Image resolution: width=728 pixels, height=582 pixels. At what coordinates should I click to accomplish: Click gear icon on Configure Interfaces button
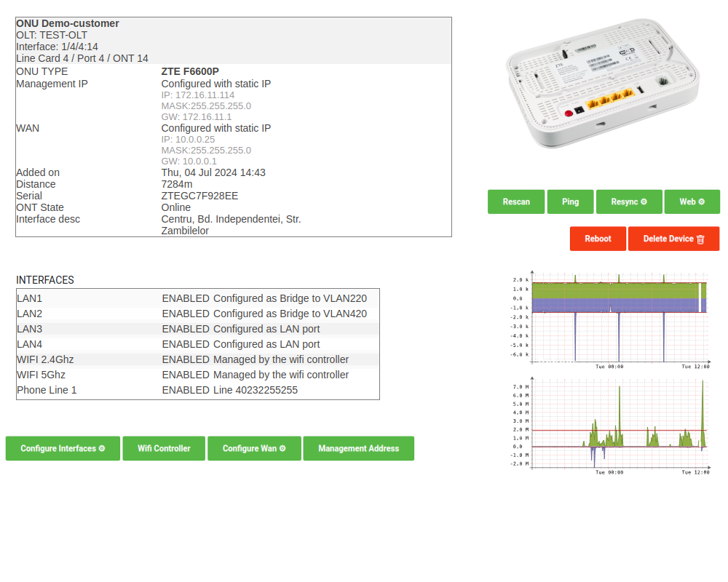[102, 449]
